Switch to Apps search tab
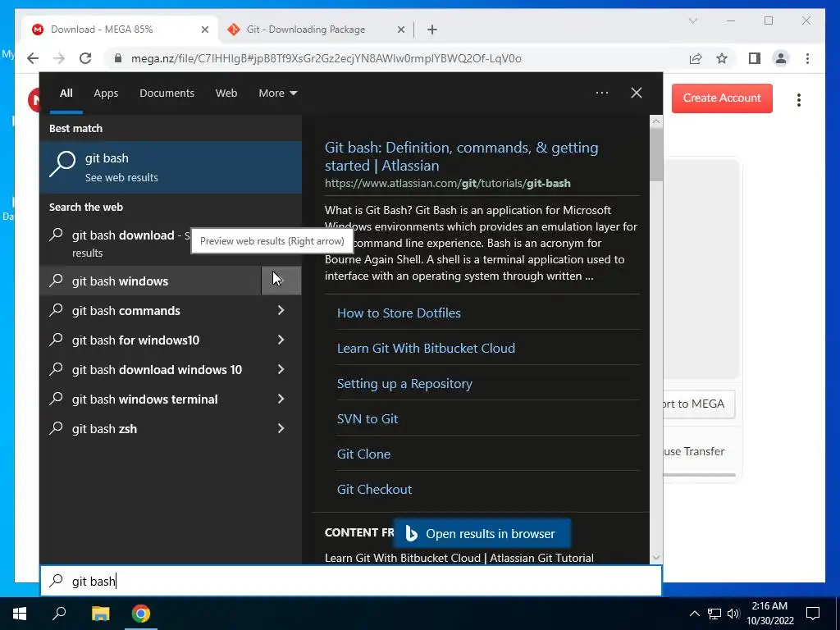 point(106,93)
